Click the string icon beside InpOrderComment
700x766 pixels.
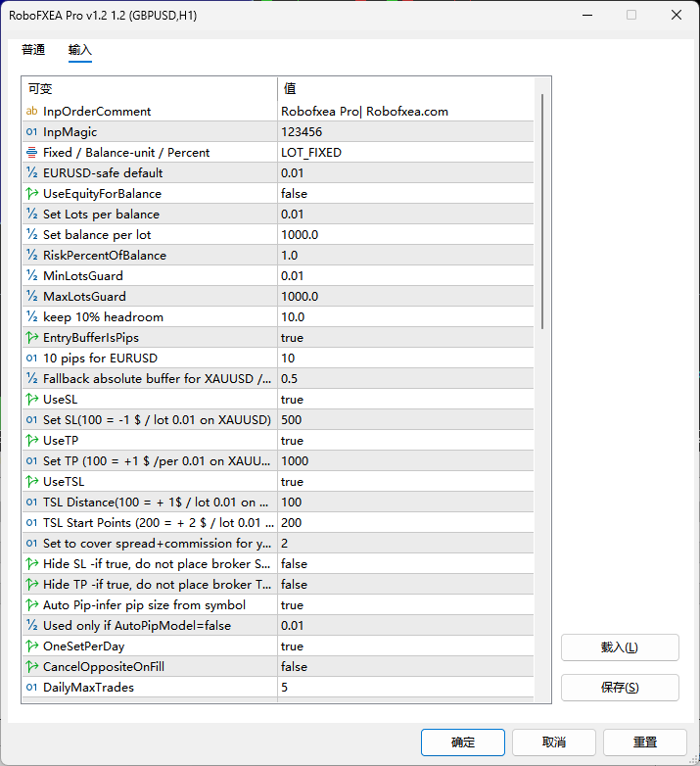coord(31,112)
